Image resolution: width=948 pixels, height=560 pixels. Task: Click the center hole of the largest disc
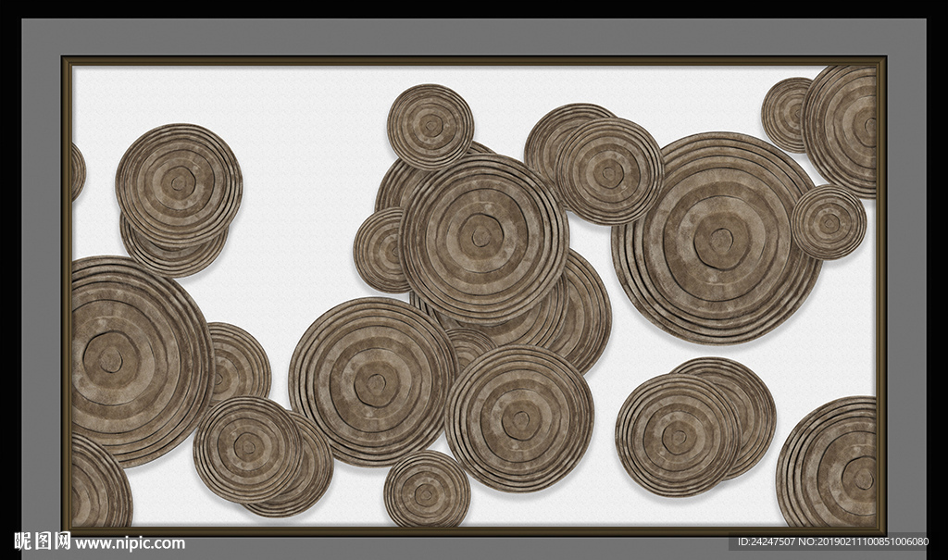(716, 237)
